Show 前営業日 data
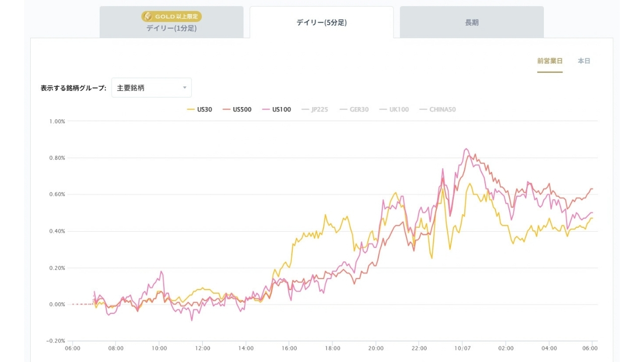The width and height of the screenshot is (644, 362). (x=550, y=61)
